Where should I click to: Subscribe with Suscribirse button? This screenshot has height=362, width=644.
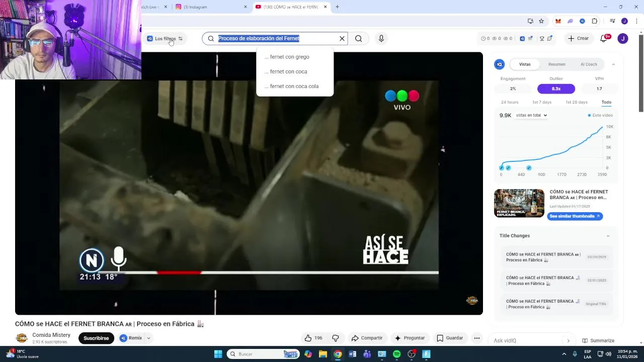[96, 338]
